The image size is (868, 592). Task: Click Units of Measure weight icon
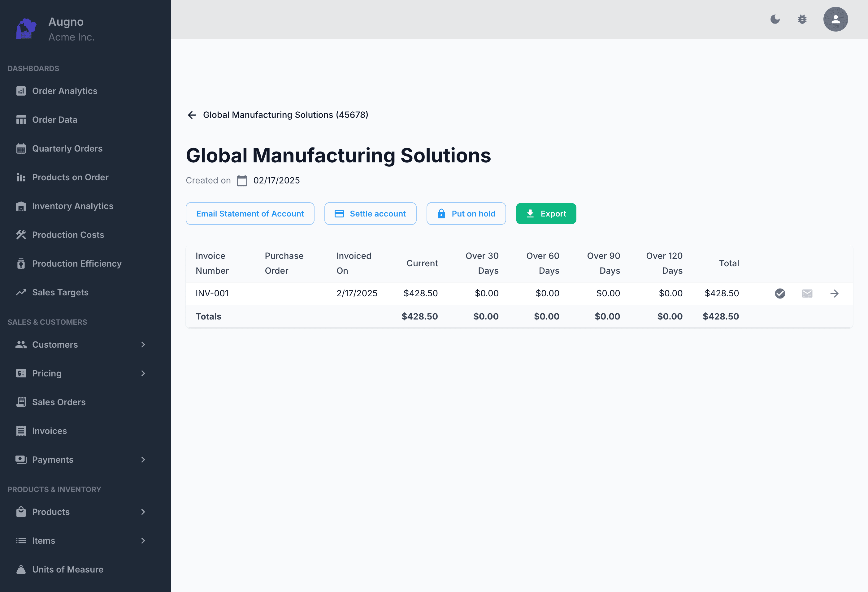coord(21,569)
